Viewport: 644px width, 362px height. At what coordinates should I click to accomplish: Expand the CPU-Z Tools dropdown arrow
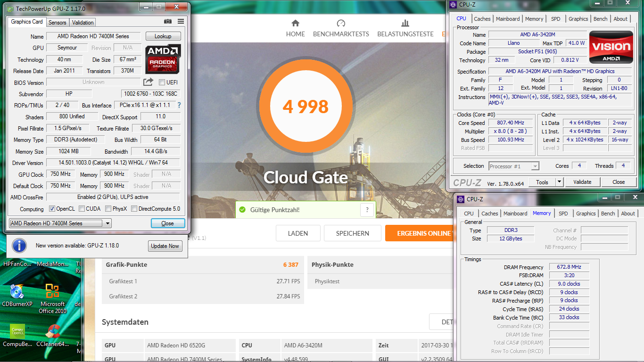[x=559, y=182]
